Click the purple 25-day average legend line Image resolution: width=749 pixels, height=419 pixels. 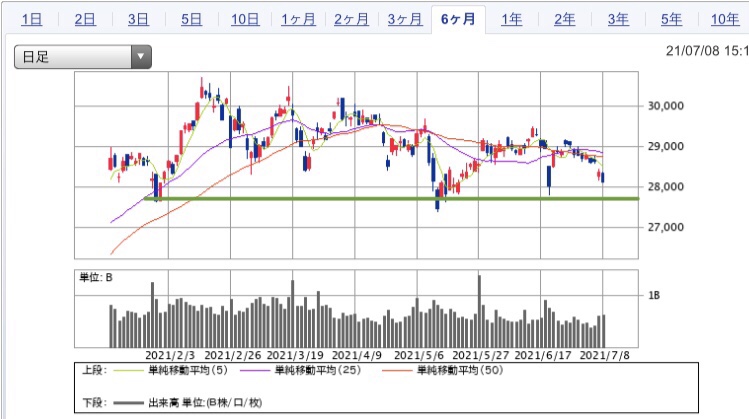click(x=255, y=371)
